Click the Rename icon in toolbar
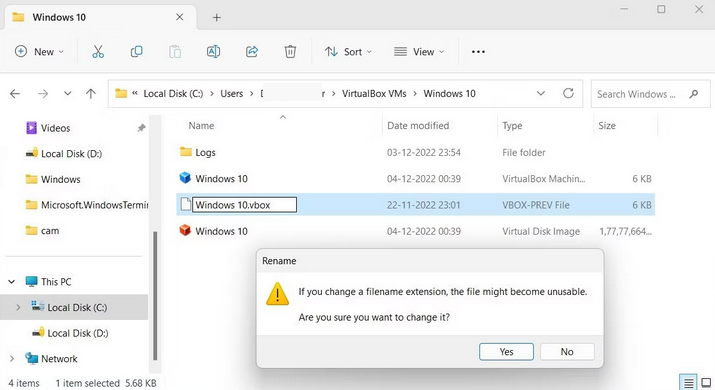Screen dimensions: 715x390 pyautogui.click(x=213, y=52)
